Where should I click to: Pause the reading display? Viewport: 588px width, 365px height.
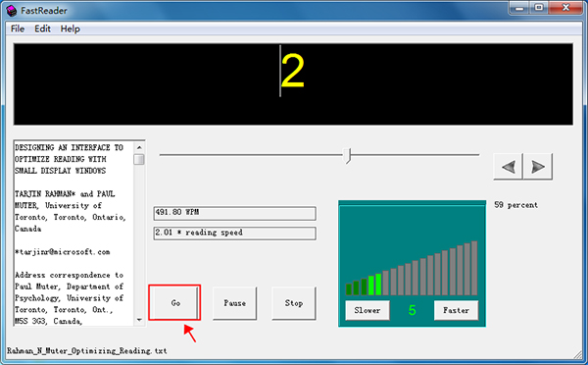235,303
